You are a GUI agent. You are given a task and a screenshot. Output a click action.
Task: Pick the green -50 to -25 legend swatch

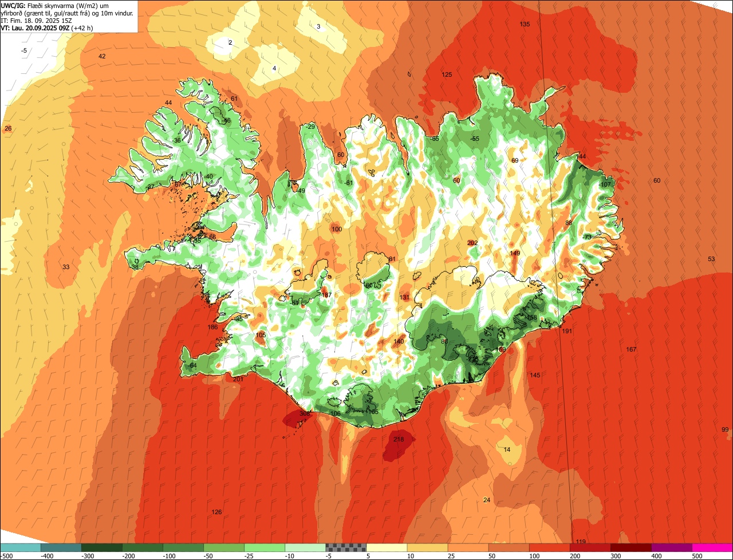pos(224,547)
